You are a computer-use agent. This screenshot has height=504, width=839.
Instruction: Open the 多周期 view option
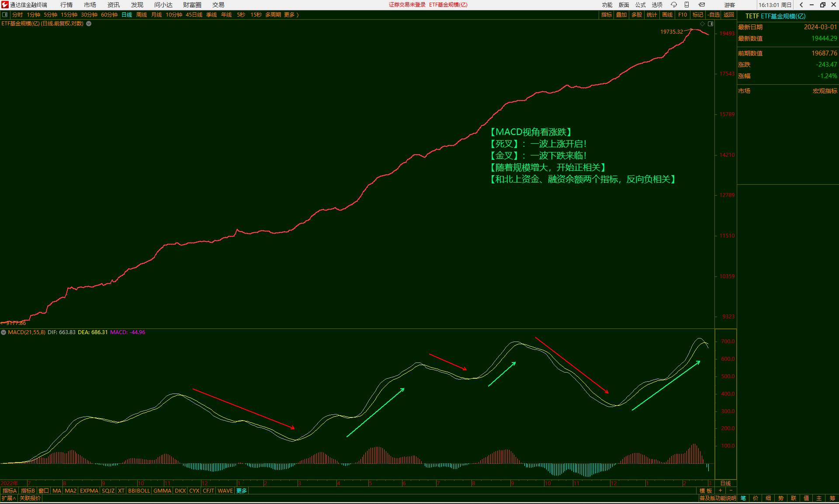pyautogui.click(x=273, y=15)
